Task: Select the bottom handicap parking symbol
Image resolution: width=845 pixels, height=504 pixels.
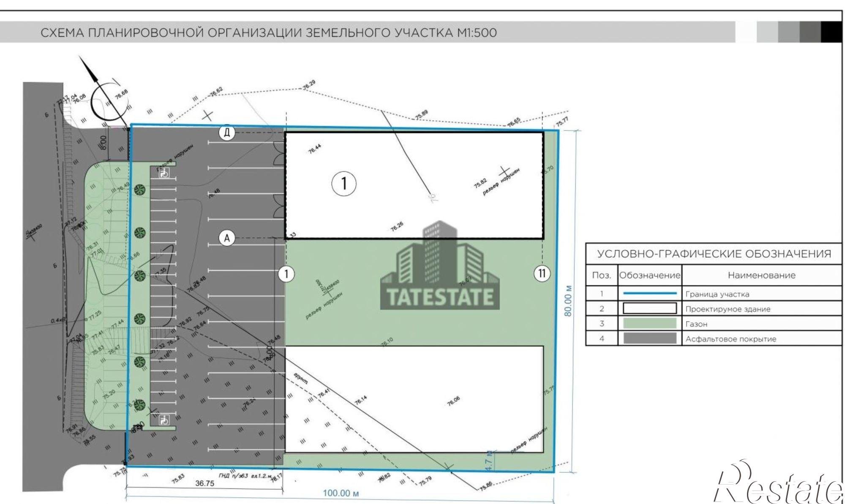Action: pyautogui.click(x=164, y=420)
